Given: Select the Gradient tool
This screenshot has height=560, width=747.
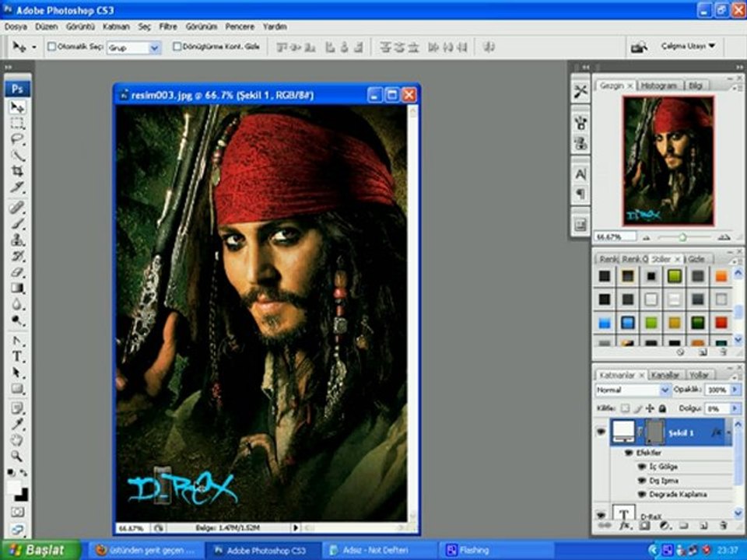Looking at the screenshot, I should (x=18, y=288).
